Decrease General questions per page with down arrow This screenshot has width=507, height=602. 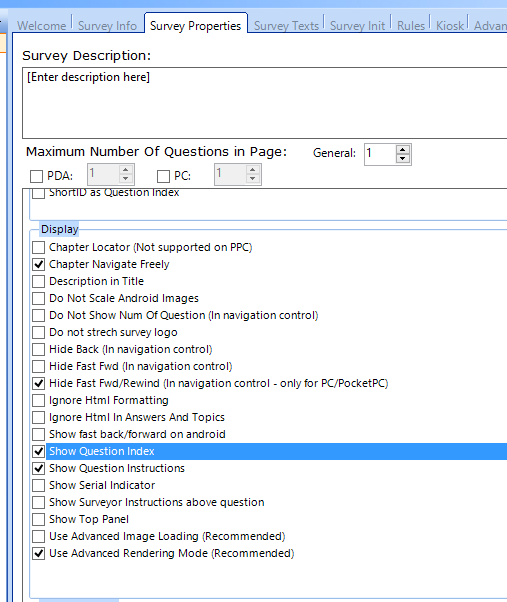pos(403,159)
